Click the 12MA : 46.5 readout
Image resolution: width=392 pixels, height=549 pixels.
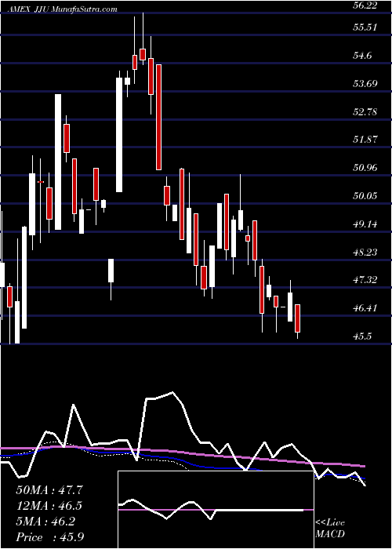[49, 506]
